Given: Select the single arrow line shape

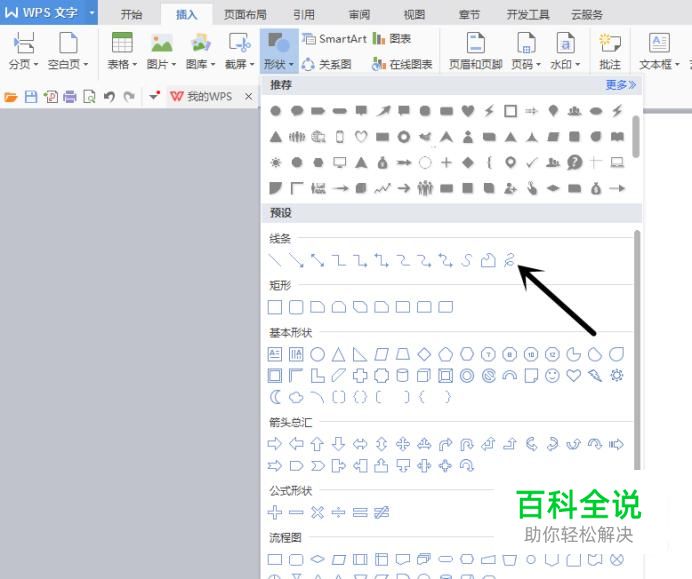Looking at the screenshot, I should click(296, 260).
